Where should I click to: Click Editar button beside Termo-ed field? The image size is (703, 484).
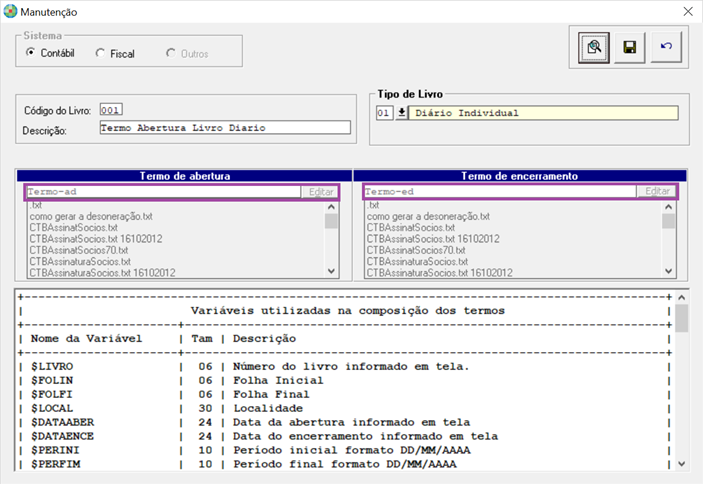point(657,191)
